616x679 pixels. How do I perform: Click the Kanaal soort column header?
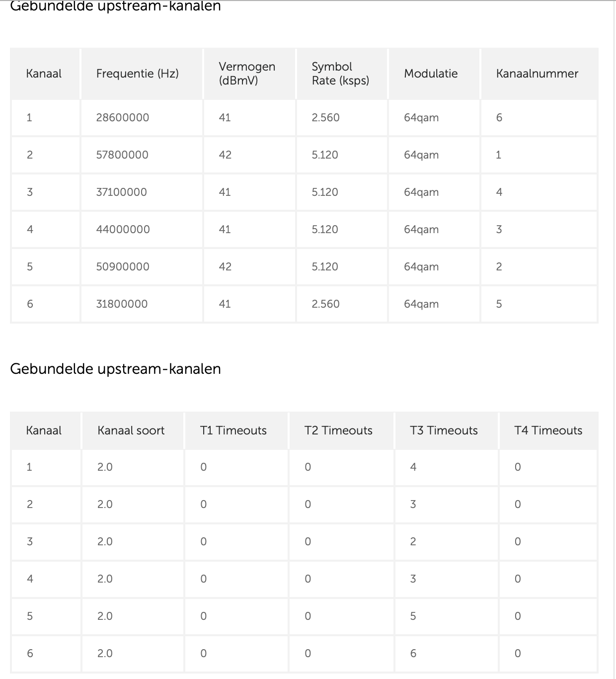click(131, 430)
